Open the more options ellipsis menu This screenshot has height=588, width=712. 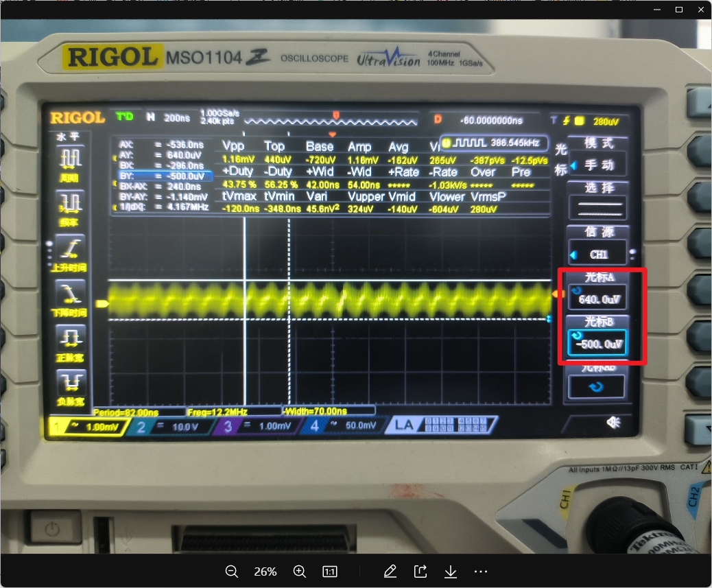tap(480, 572)
